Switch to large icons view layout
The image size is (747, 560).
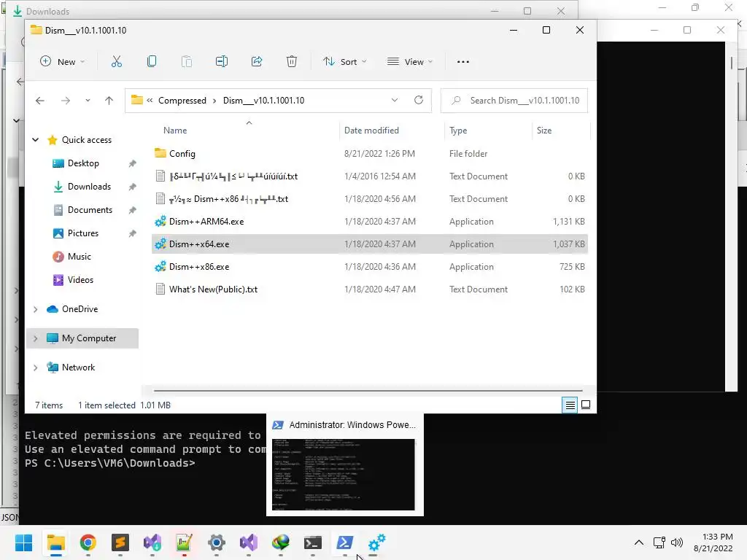coord(586,405)
